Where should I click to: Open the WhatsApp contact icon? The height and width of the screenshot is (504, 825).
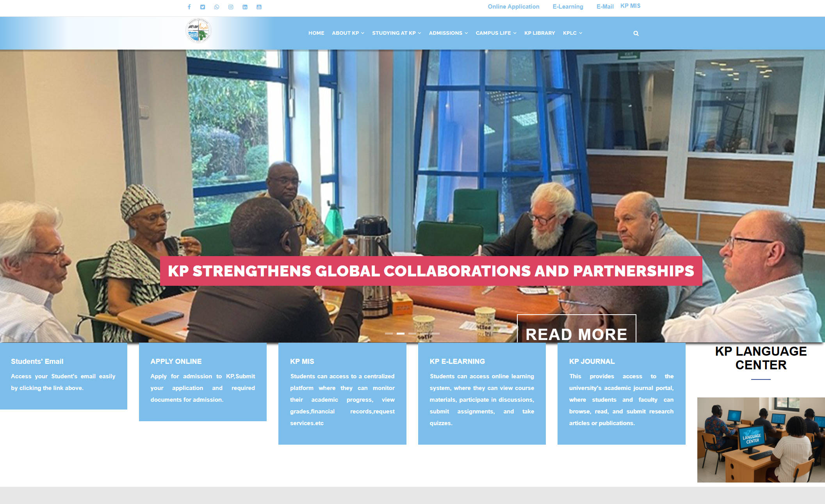point(217,7)
